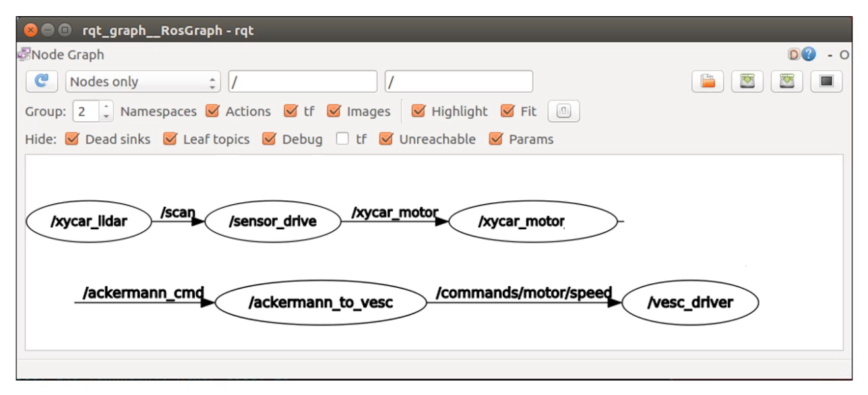This screenshot has width=868, height=395.
Task: Refresh the ROS graph
Action: (x=42, y=82)
